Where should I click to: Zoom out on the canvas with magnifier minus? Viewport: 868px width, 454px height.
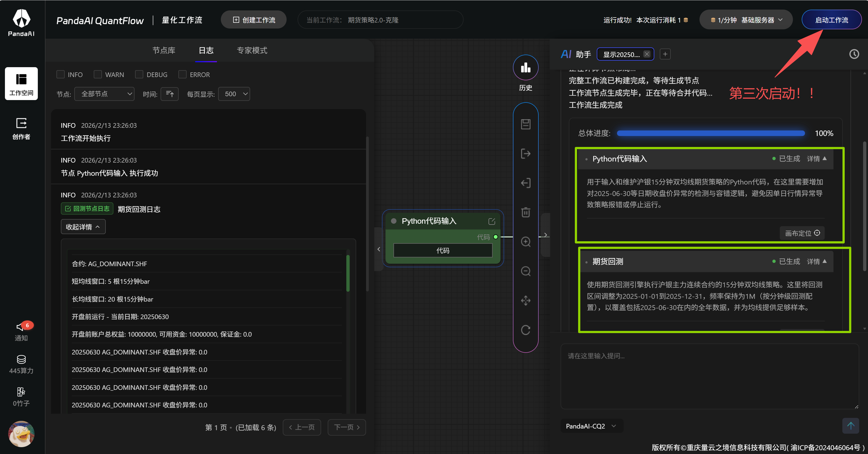pos(526,271)
